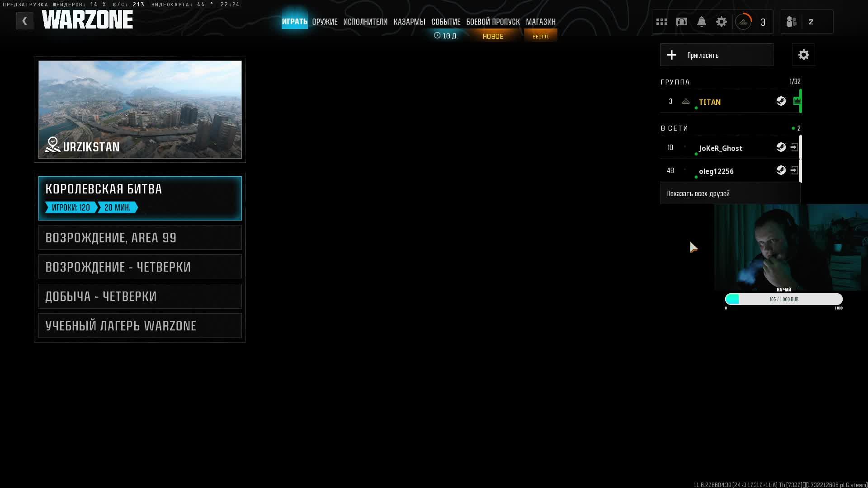Join oleg12256 via join icon
Viewport: 868px width, 488px height.
(x=794, y=170)
